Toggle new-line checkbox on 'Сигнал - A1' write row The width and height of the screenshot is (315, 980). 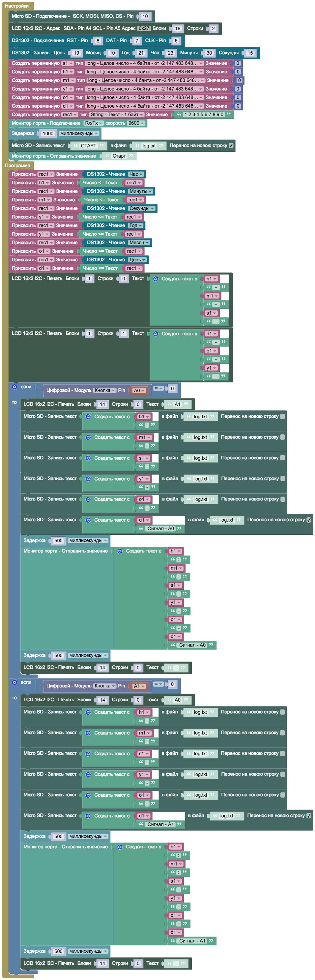pos(308,815)
